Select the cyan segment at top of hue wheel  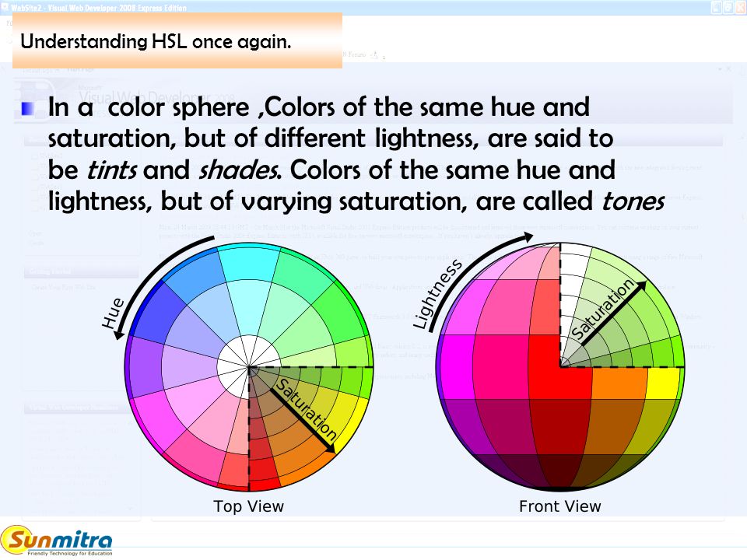248,261
